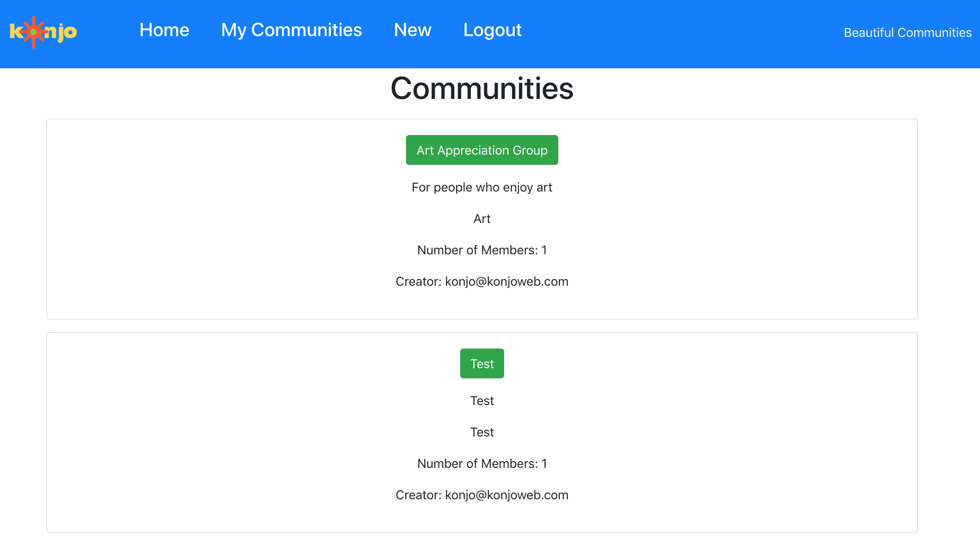Image resolution: width=980 pixels, height=544 pixels.
Task: Open the Test community
Action: [x=482, y=363]
